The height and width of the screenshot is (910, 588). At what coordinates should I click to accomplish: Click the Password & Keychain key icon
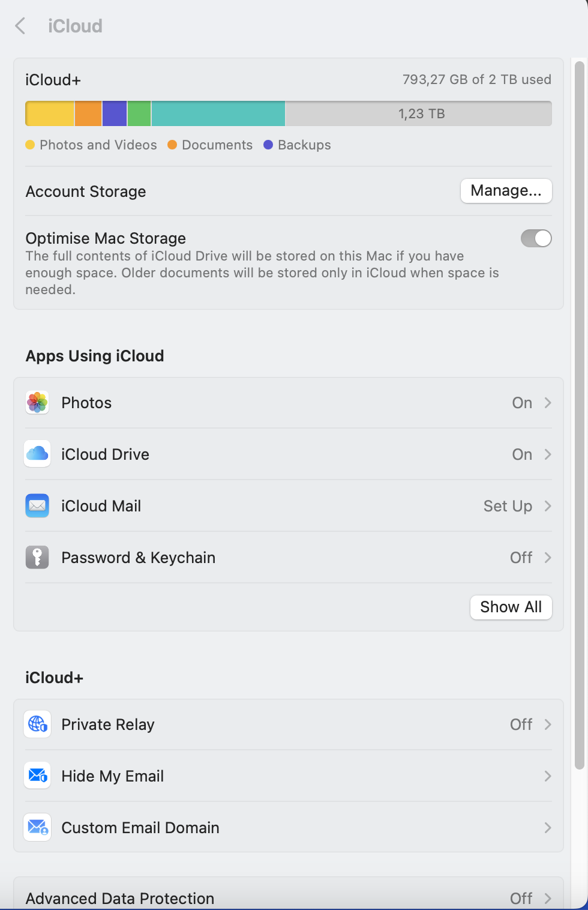37,558
